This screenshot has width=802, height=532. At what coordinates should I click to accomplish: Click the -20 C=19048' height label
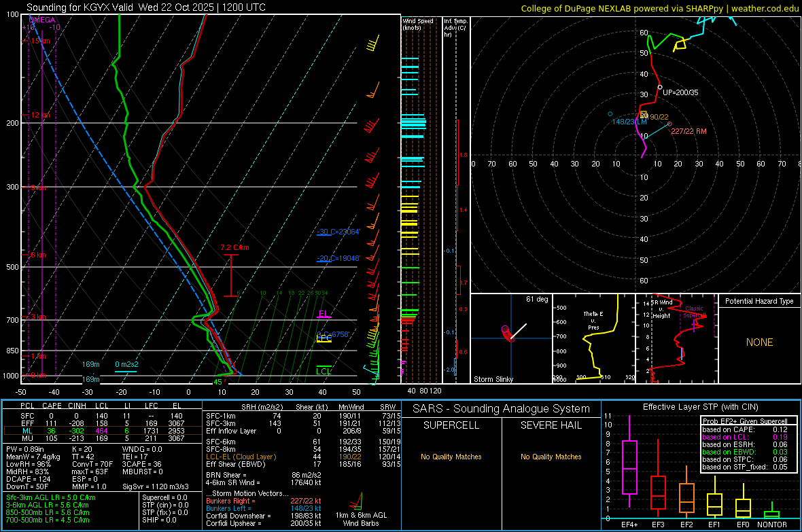[x=338, y=258]
